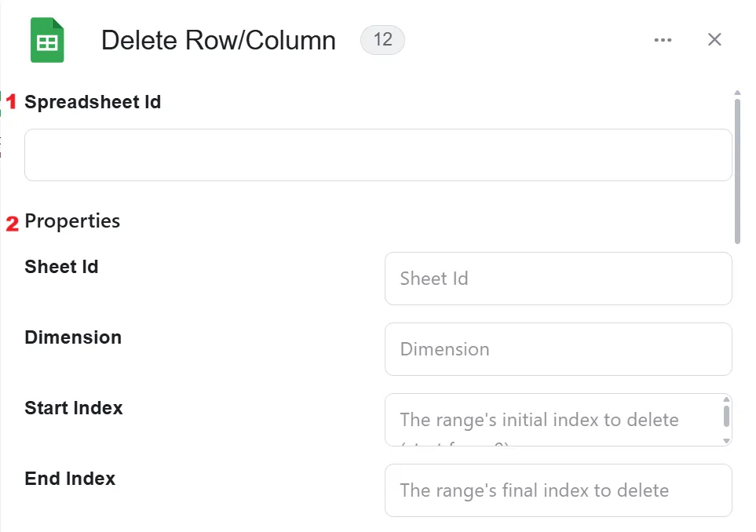Click the panel's vertical scrollbar thumb
The image size is (756, 532).
pyautogui.click(x=737, y=171)
